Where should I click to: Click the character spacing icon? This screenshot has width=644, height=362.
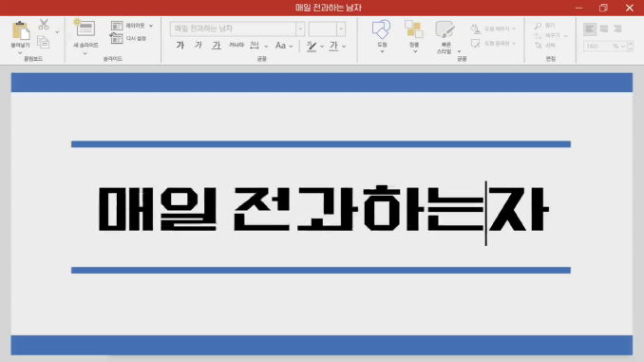(x=255, y=46)
